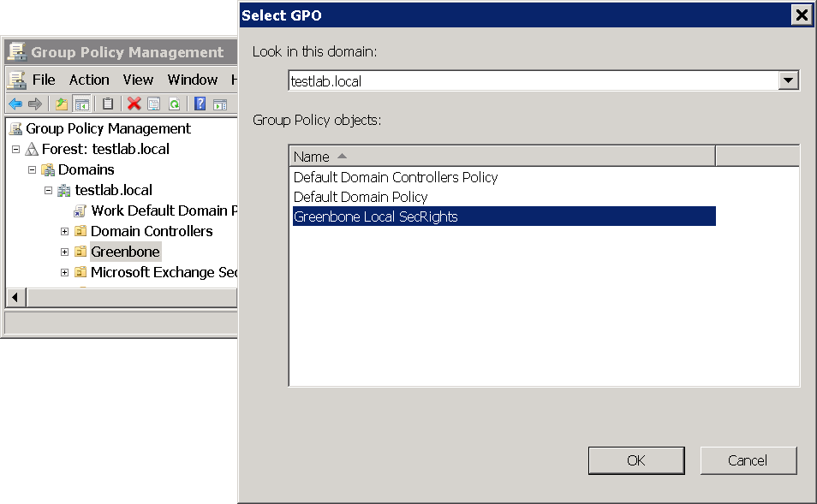This screenshot has height=504, width=817.
Task: Select Default Domain Policy from the list
Action: pos(361,197)
